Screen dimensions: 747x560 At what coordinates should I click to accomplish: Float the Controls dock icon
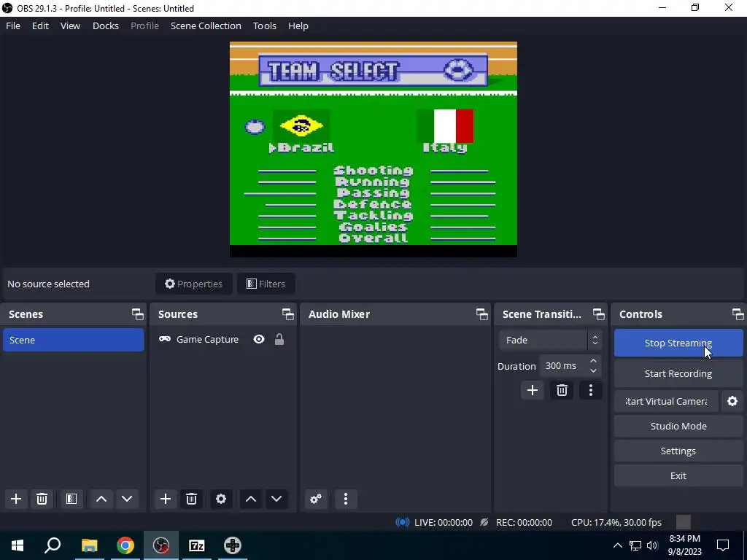[x=738, y=314]
